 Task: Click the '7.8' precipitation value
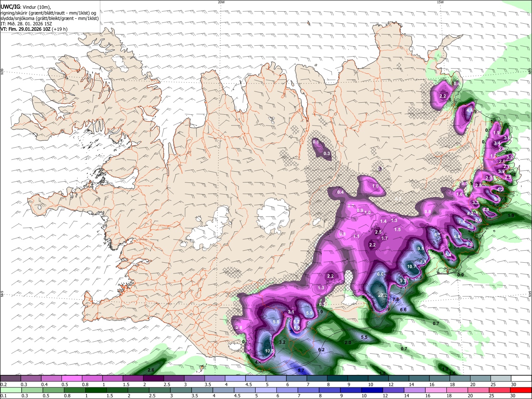click(x=396, y=299)
